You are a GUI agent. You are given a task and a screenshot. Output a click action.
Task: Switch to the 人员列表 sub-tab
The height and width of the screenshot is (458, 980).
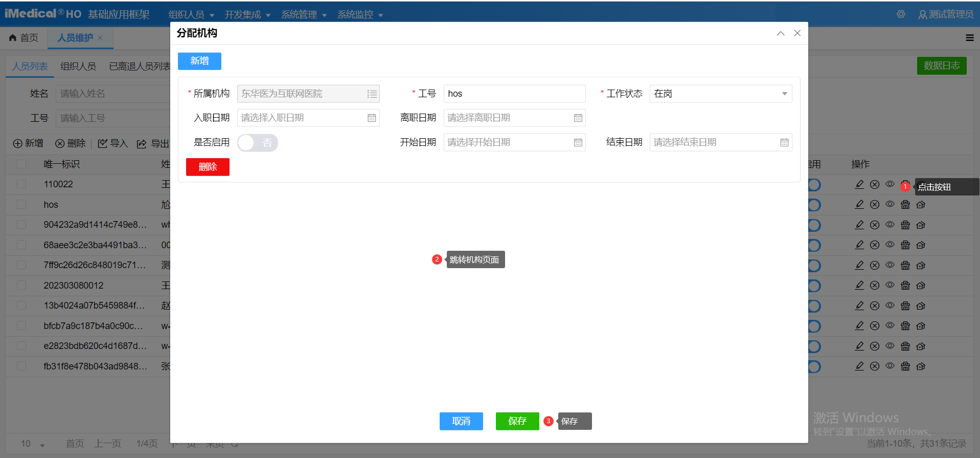tap(30, 67)
